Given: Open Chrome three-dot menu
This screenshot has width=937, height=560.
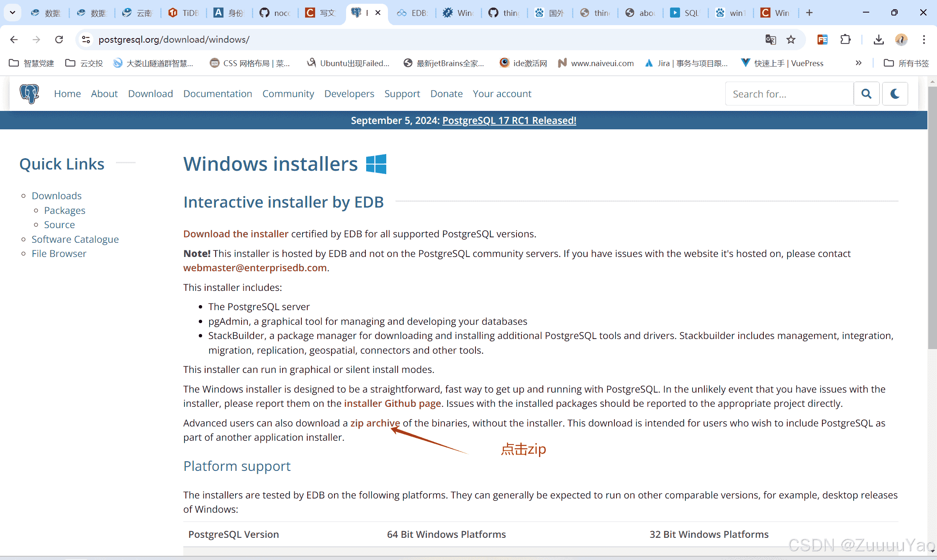Looking at the screenshot, I should pos(924,39).
